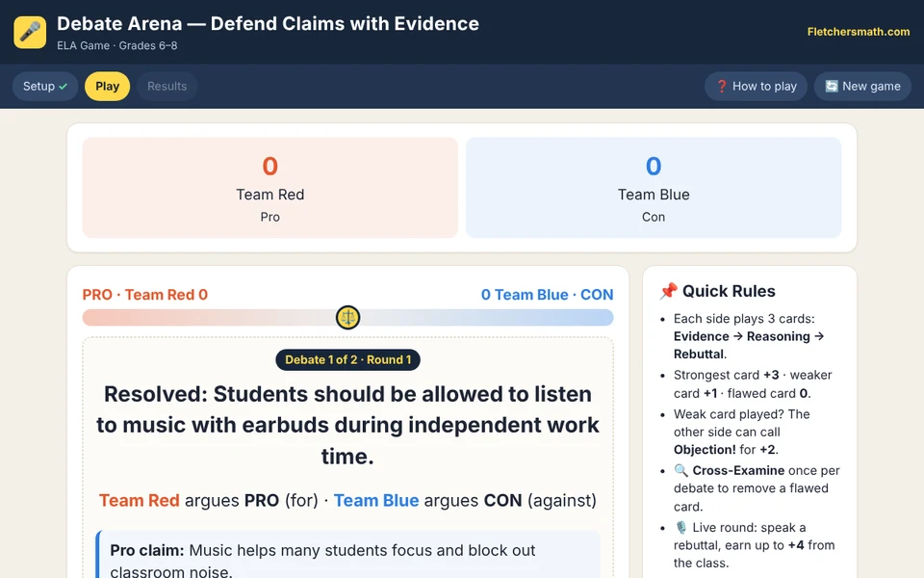Viewport: 924px width, 578px height.
Task: Switch to the Play tab
Action: (x=107, y=86)
